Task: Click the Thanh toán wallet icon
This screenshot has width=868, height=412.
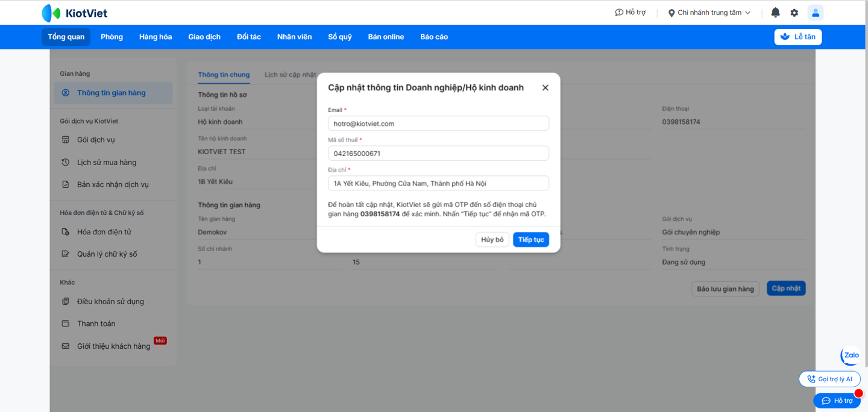Action: point(66,323)
